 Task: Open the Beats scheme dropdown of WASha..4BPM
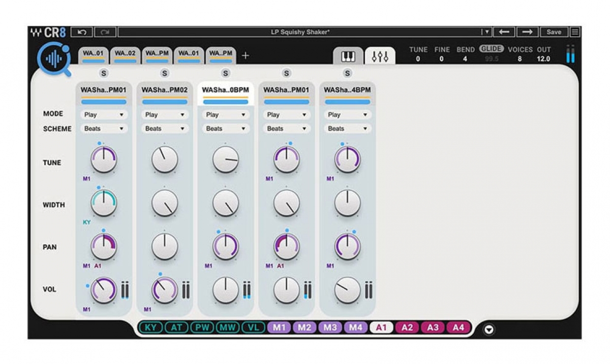point(348,128)
